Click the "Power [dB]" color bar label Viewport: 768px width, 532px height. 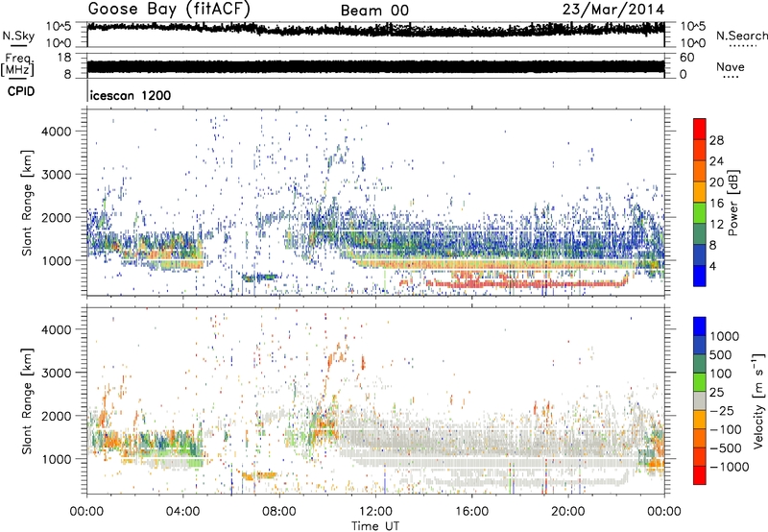pos(732,203)
